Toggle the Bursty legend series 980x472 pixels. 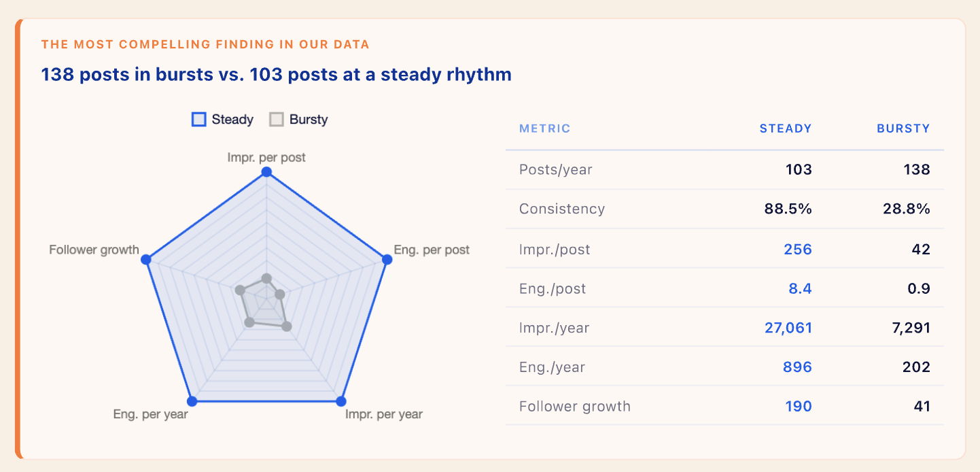298,120
